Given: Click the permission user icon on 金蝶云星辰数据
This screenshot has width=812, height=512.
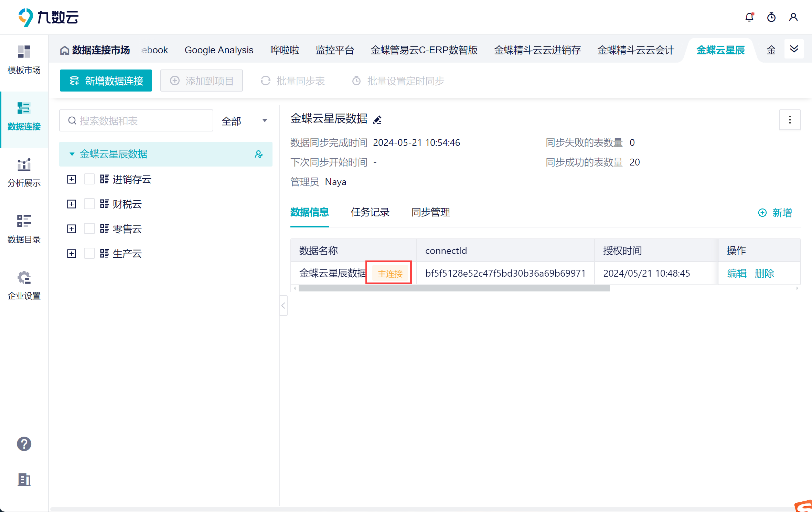Looking at the screenshot, I should tap(258, 154).
